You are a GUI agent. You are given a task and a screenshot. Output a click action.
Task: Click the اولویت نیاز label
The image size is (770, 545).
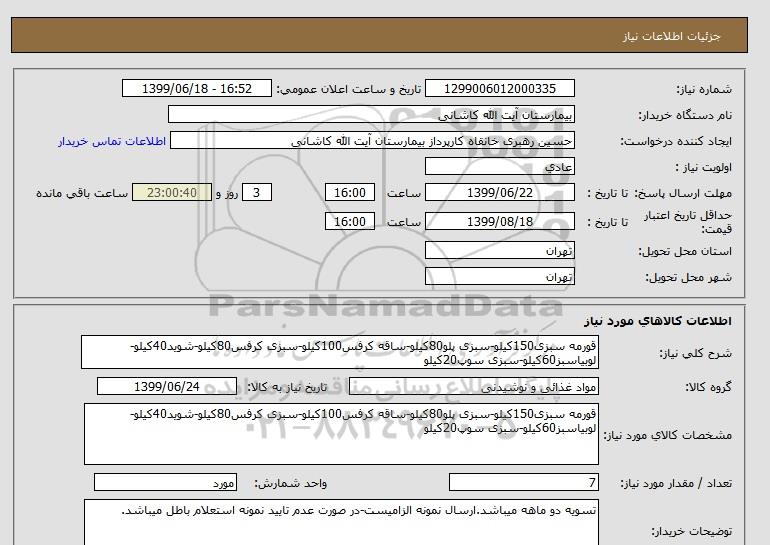704,167
